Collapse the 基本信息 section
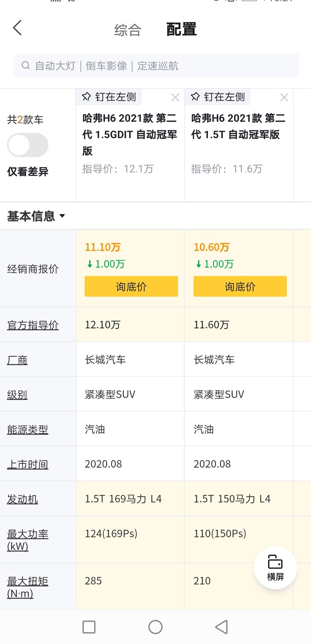This screenshot has width=311, height=644. point(36,216)
